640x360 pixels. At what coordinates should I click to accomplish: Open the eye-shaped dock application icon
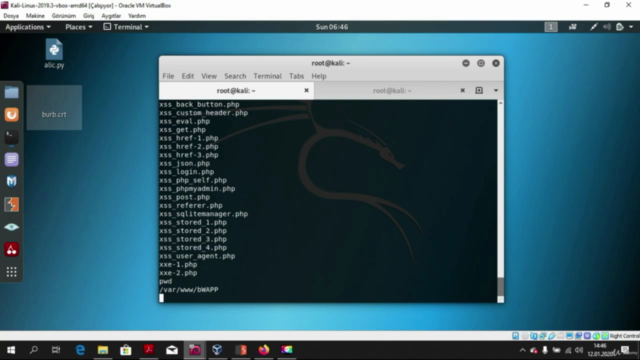pos(11,227)
